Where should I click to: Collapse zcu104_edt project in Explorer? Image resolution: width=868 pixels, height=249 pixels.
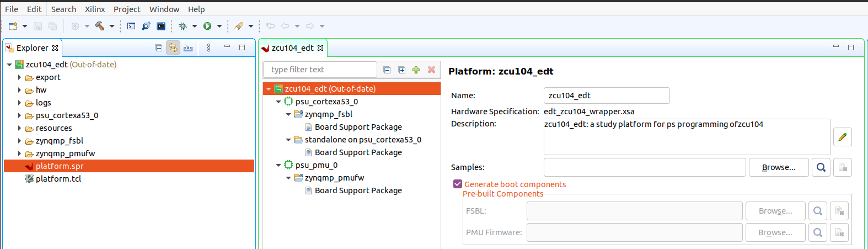point(9,65)
